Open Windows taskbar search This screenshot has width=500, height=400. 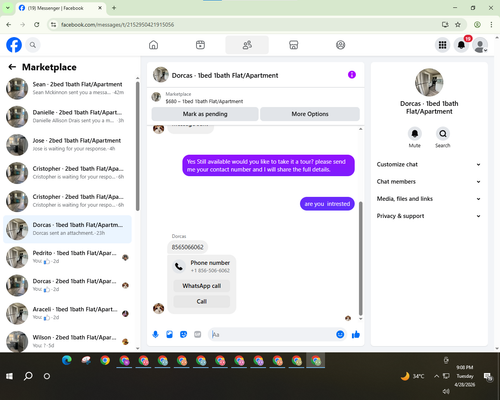click(28, 376)
